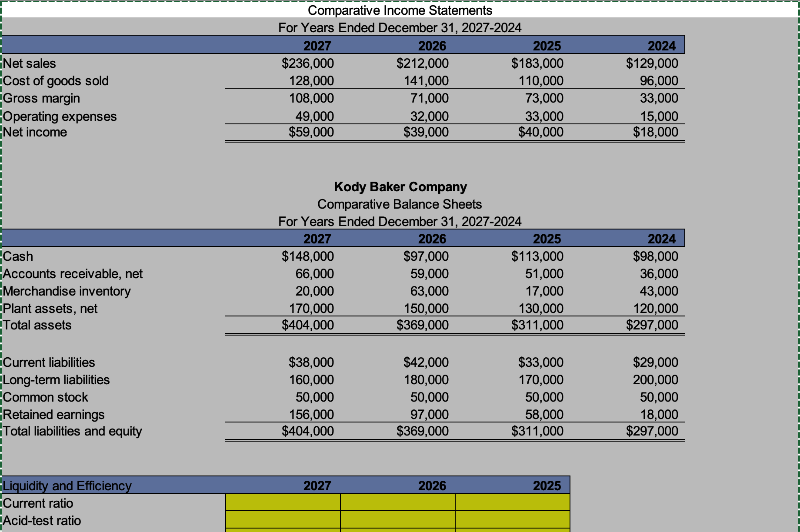Click Cash value $113,000
The image size is (800, 532).
point(537,256)
